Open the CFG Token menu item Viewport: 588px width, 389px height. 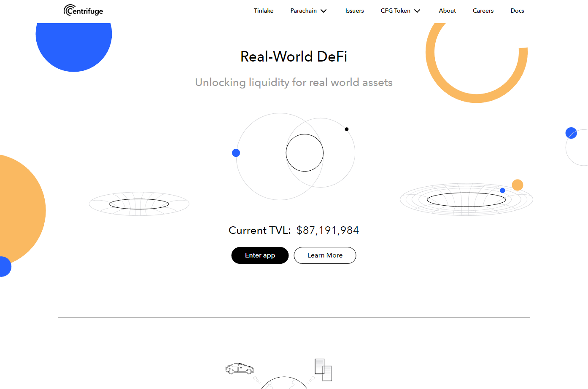coord(395,11)
